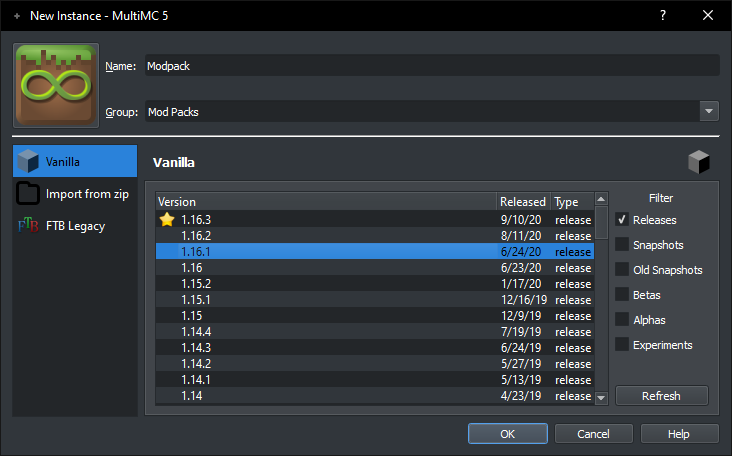This screenshot has height=456, width=732.
Task: Enable the Alphas filter checkbox
Action: [x=622, y=319]
